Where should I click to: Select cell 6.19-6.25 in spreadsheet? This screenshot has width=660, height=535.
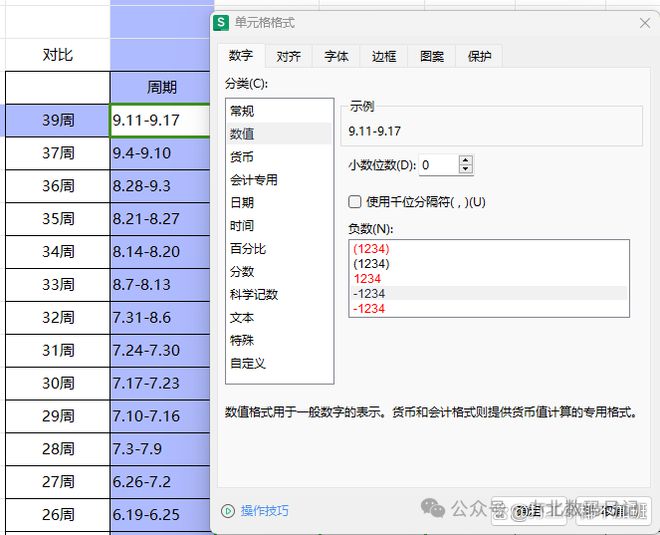tap(160, 514)
